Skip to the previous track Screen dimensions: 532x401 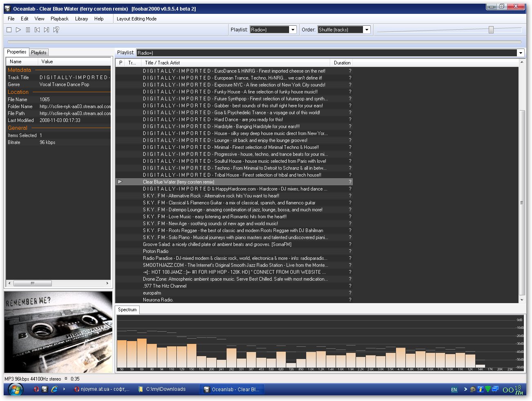coord(37,30)
